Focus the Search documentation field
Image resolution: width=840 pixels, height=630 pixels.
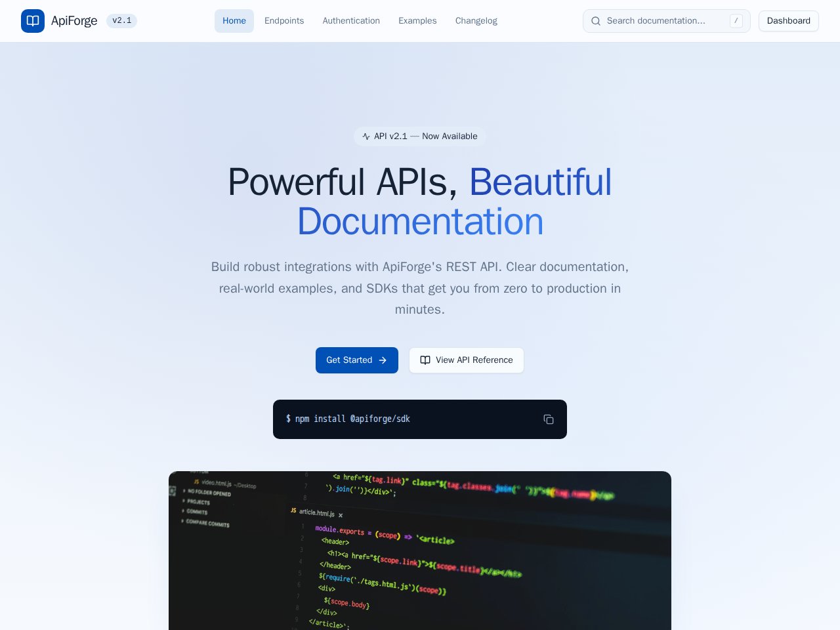point(667,21)
